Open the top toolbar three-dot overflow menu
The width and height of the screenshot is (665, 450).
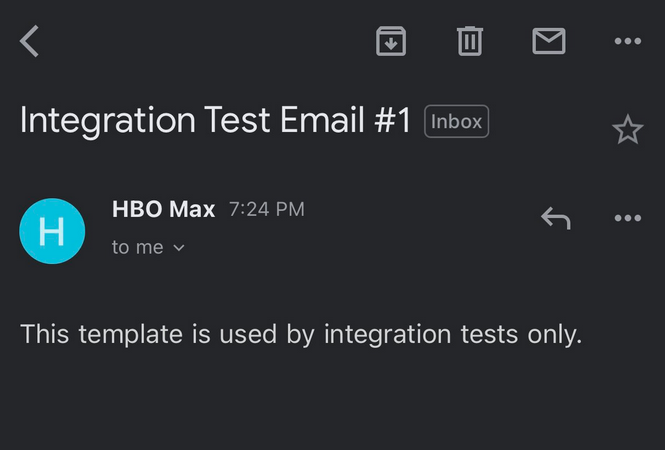click(628, 41)
